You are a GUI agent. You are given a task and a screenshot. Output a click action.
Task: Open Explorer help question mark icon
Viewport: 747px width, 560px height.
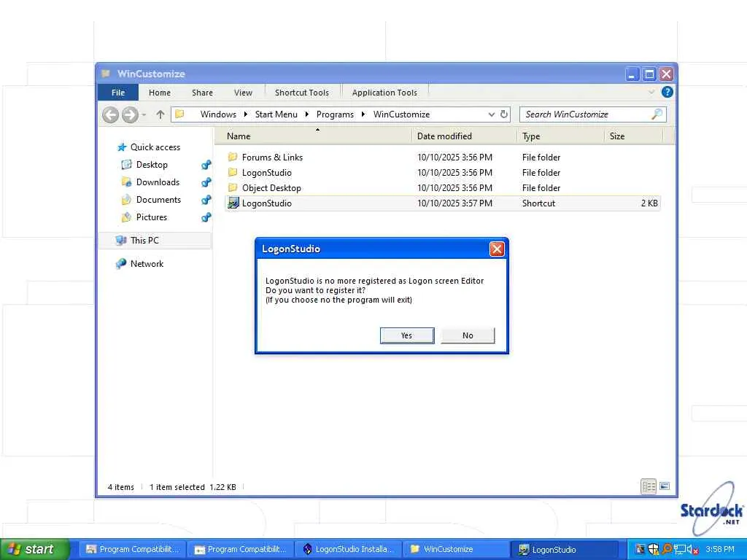(667, 92)
